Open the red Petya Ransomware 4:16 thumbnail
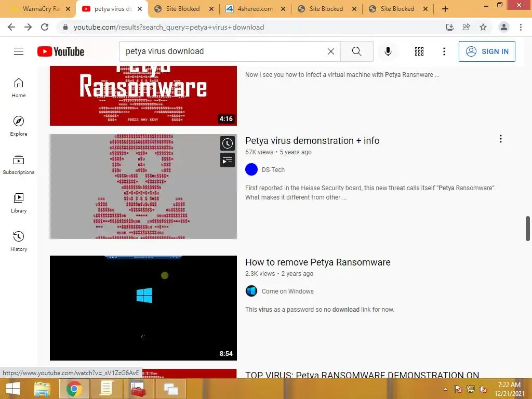 coord(143,96)
